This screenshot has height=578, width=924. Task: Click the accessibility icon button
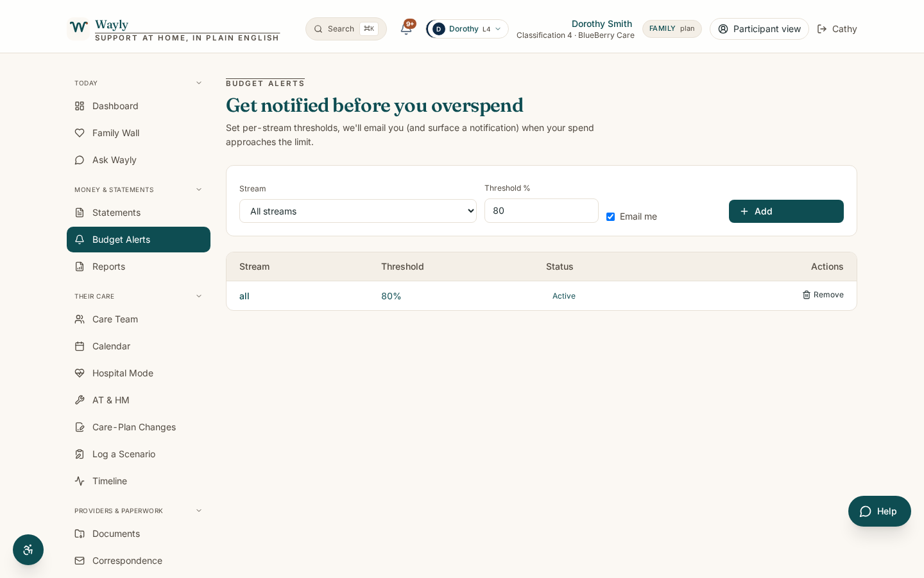pos(28,550)
